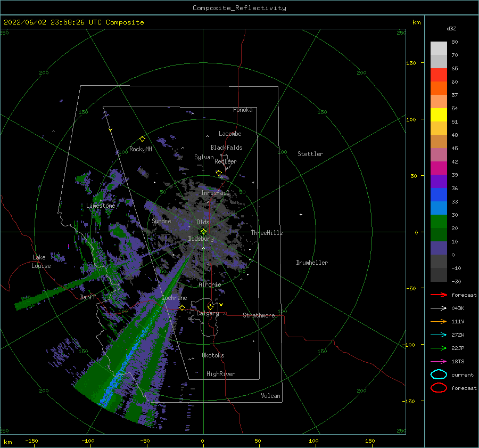Click the Olds city label

point(203,222)
